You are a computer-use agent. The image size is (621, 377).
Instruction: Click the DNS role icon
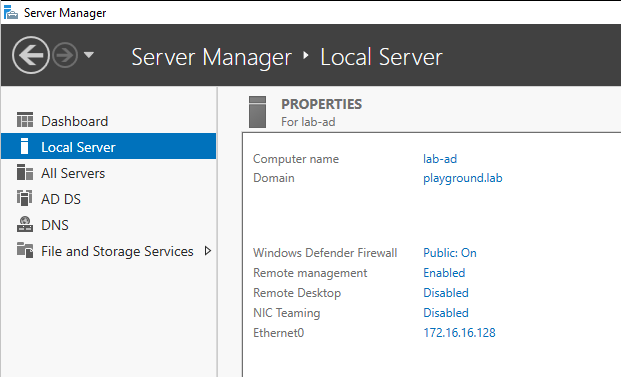(x=25, y=224)
